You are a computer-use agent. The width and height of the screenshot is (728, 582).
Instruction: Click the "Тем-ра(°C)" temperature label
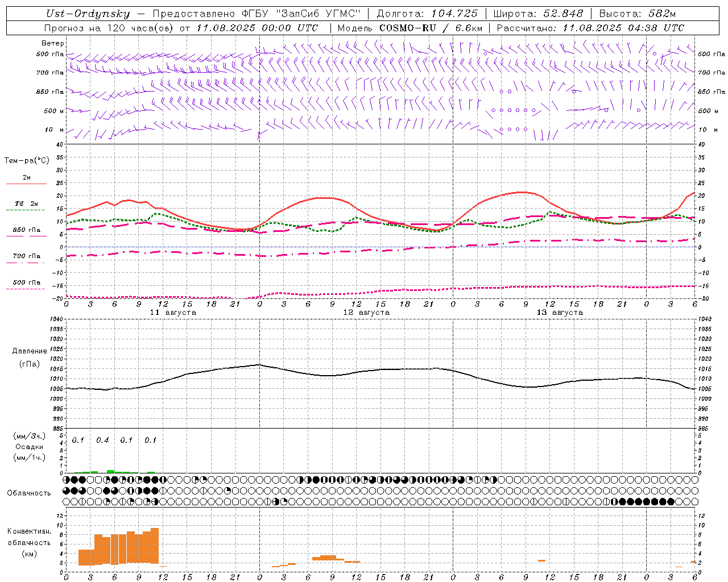[x=27, y=161]
